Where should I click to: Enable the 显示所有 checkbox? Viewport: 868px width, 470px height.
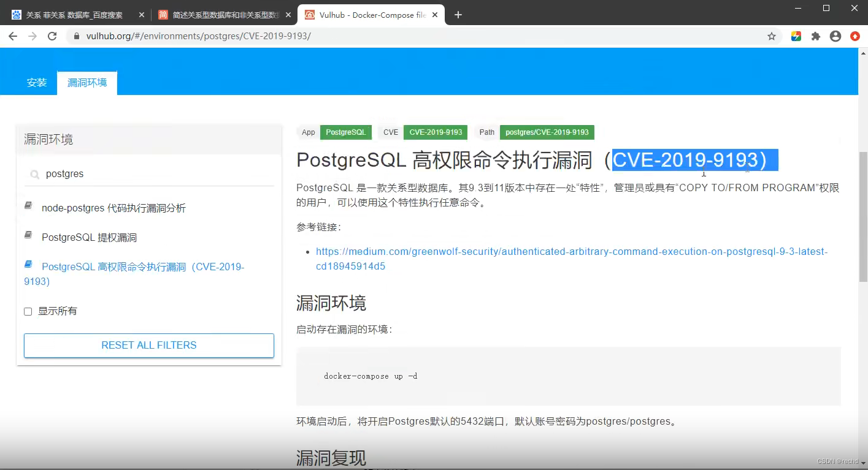coord(28,311)
